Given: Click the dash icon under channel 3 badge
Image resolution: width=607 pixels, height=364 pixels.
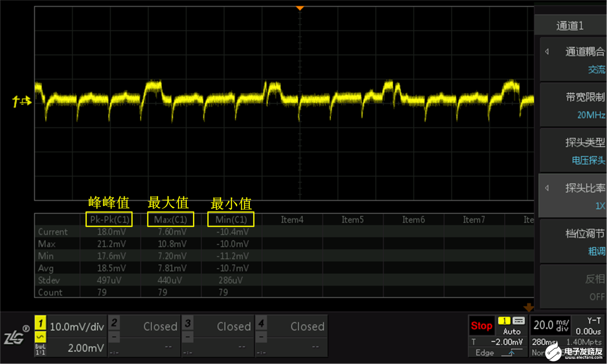Looking at the screenshot, I should [x=188, y=337].
